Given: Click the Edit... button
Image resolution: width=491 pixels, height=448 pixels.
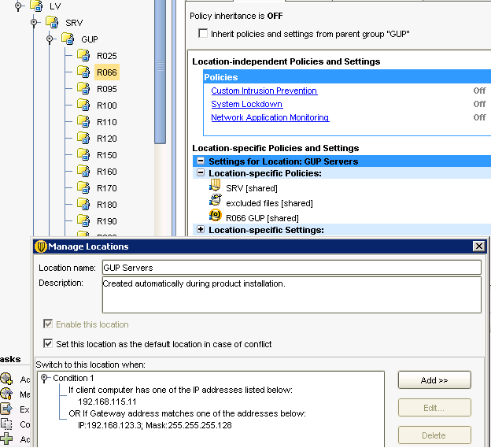Looking at the screenshot, I should tap(434, 408).
